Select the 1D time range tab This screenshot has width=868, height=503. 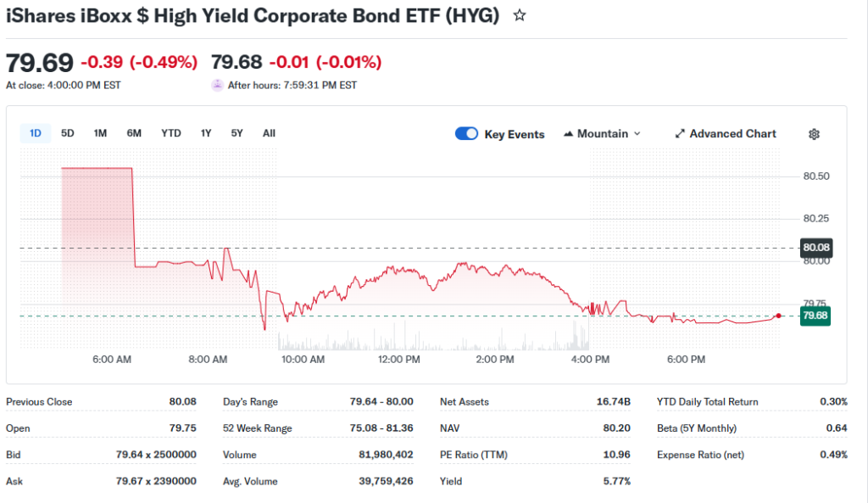36,133
